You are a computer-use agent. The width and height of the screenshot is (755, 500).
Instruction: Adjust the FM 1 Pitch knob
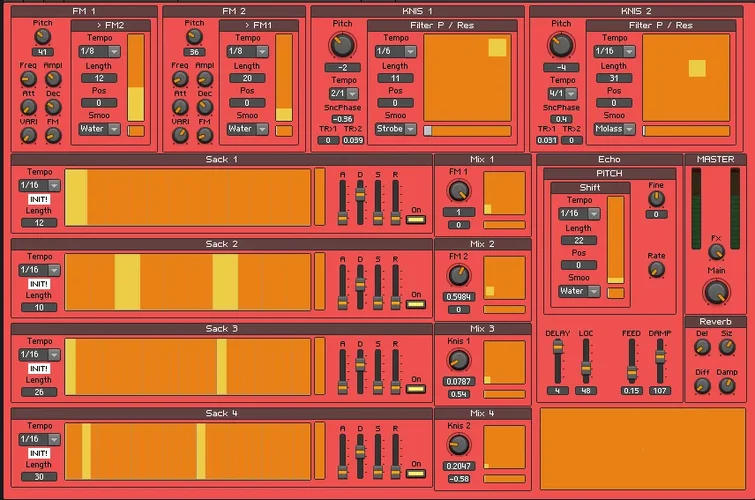(42, 36)
